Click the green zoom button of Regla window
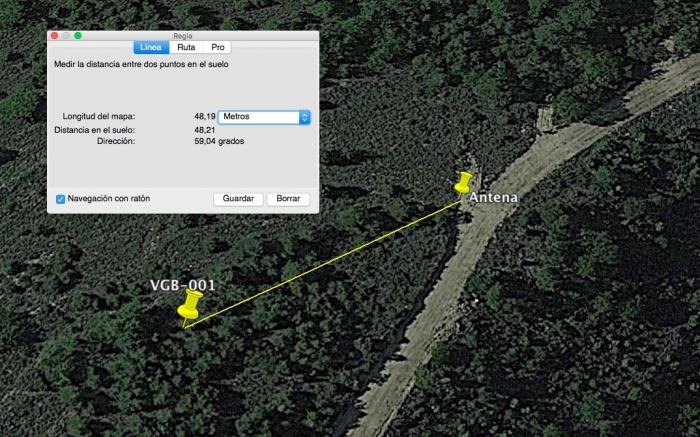This screenshot has width=700, height=437. click(78, 36)
